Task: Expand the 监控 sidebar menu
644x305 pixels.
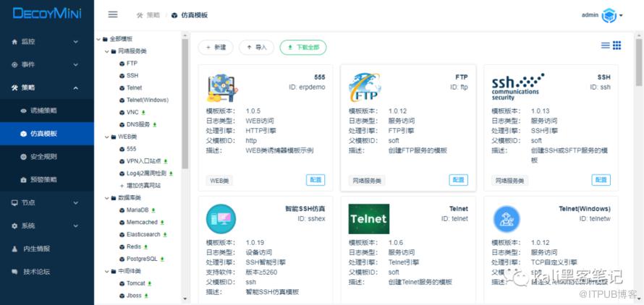Action: tap(47, 42)
